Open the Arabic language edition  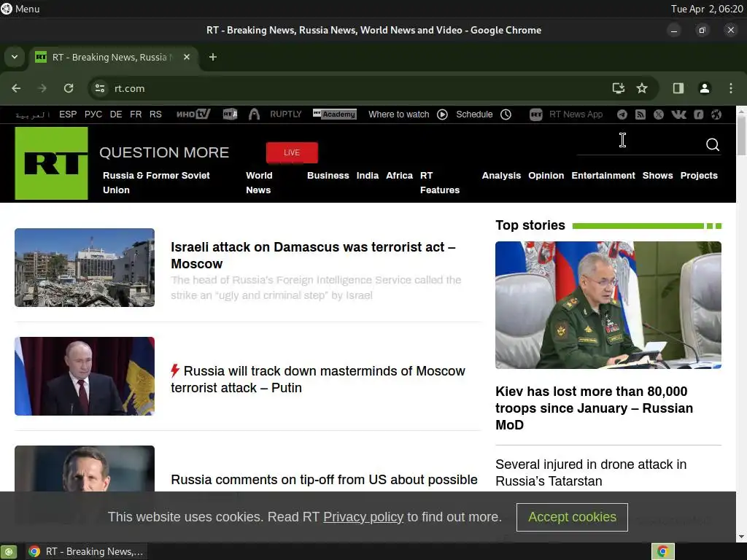pyautogui.click(x=32, y=114)
